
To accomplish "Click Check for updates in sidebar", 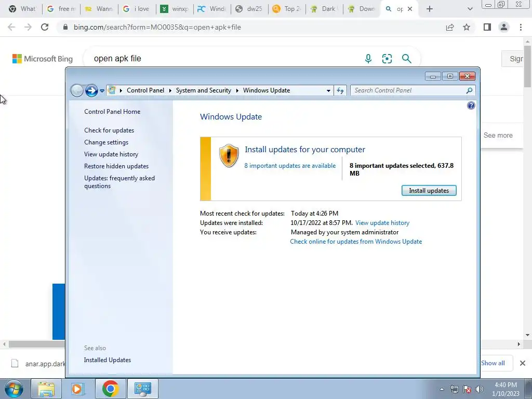I will [x=109, y=130].
